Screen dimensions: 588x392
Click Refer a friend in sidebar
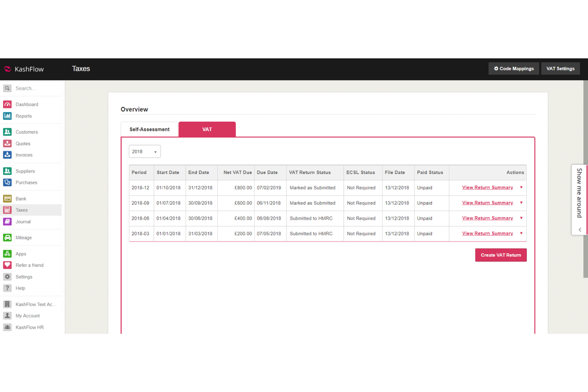(x=30, y=265)
